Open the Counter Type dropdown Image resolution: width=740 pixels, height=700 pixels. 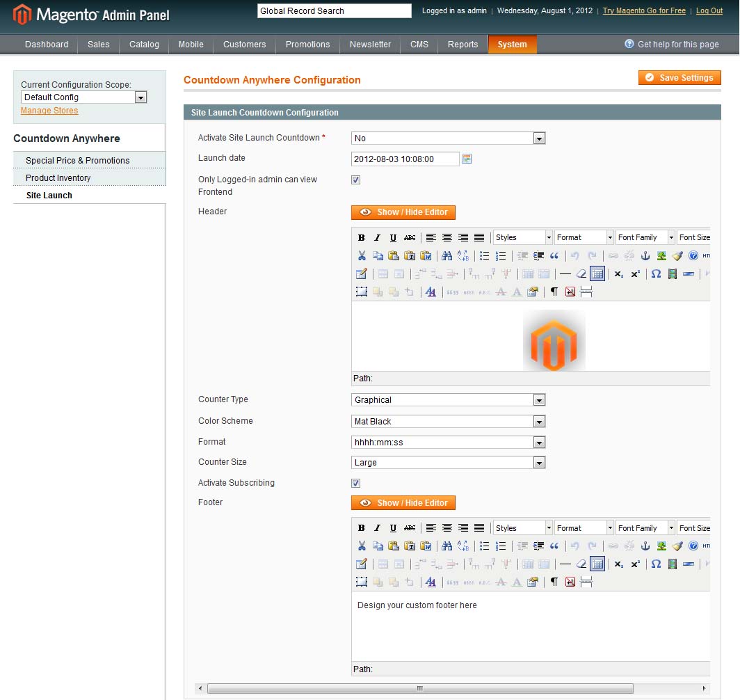(x=449, y=400)
